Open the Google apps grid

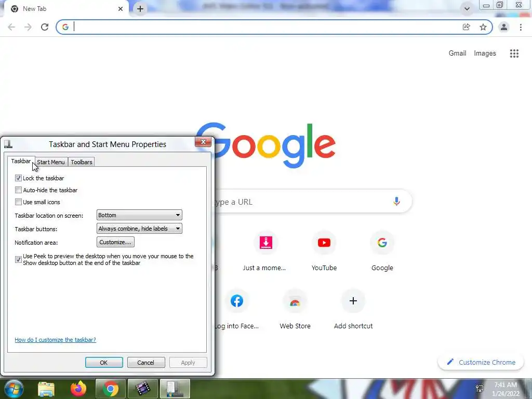pos(514,54)
